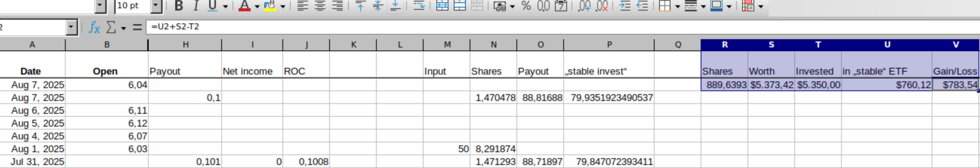The height and width of the screenshot is (168, 980).
Task: Select column V header
Action: point(956,45)
